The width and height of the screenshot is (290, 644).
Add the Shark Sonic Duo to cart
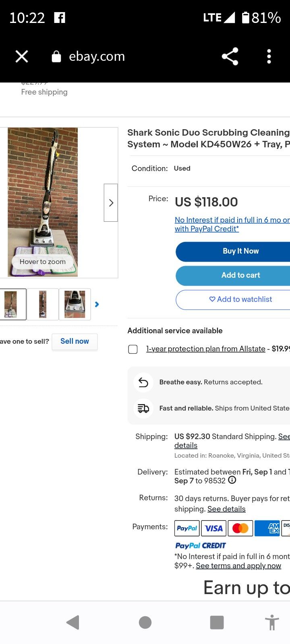pos(241,275)
